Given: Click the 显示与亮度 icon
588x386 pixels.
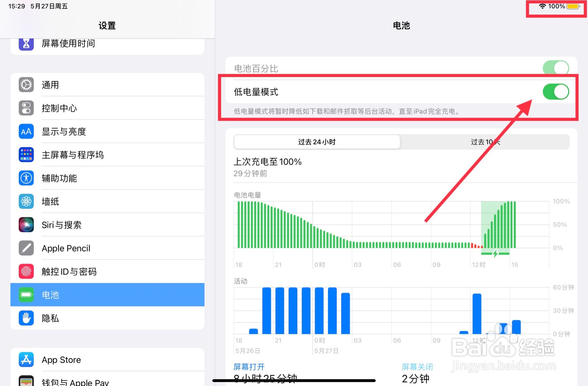Looking at the screenshot, I should [26, 131].
